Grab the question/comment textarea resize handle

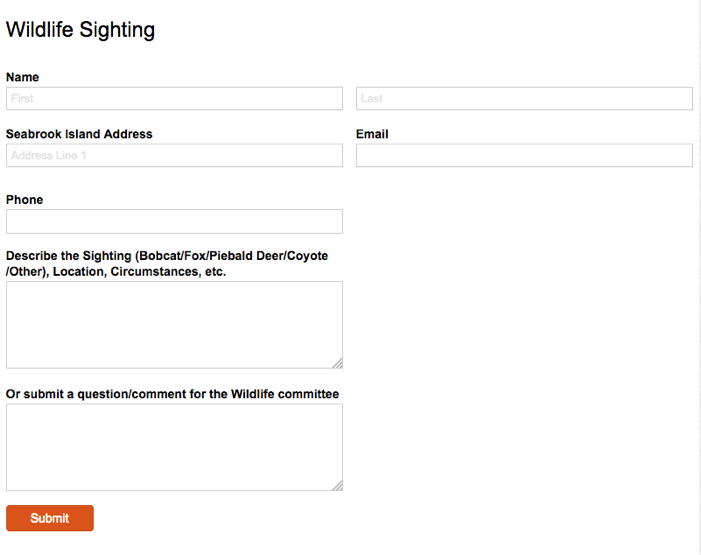click(337, 485)
